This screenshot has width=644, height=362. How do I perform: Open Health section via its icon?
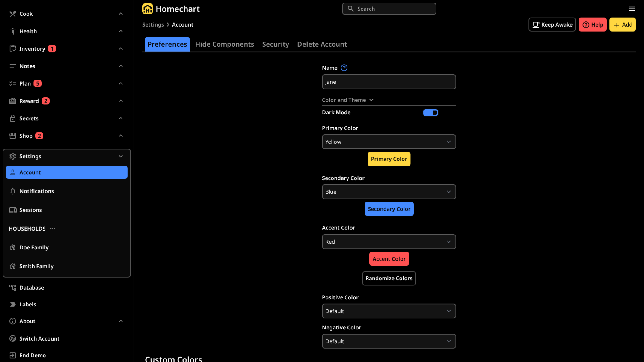pos(12,31)
